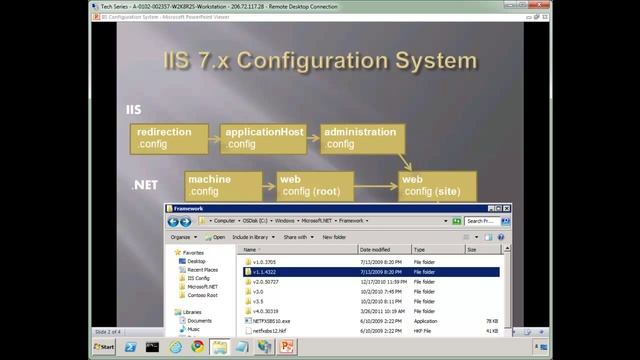640x360 pixels.
Task: Select the v3.5 folder
Action: click(258, 302)
